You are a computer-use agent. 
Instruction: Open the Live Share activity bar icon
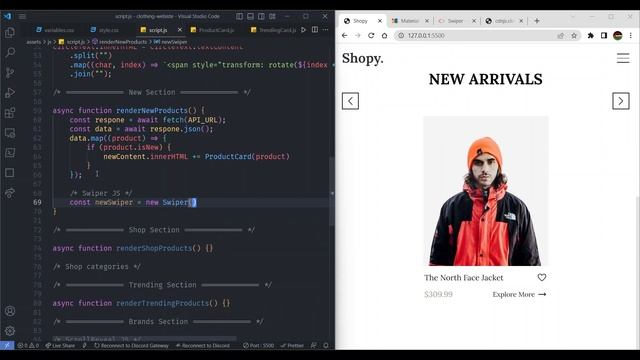(10, 193)
